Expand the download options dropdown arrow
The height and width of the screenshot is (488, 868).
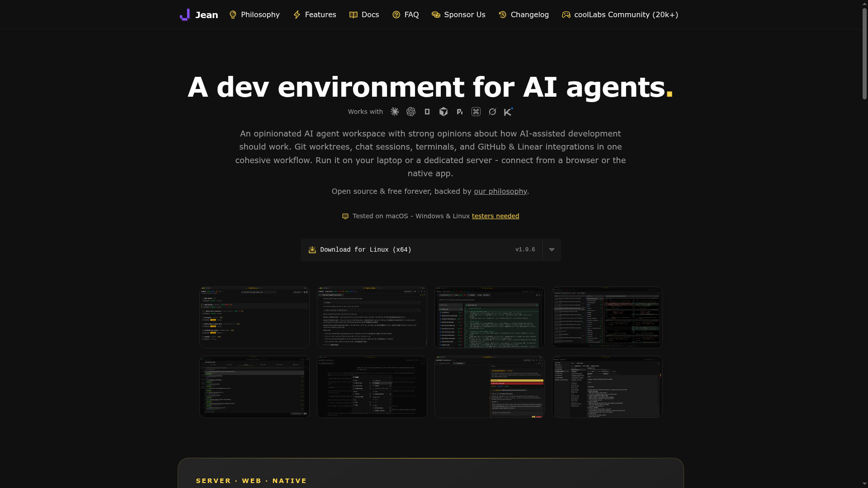552,250
